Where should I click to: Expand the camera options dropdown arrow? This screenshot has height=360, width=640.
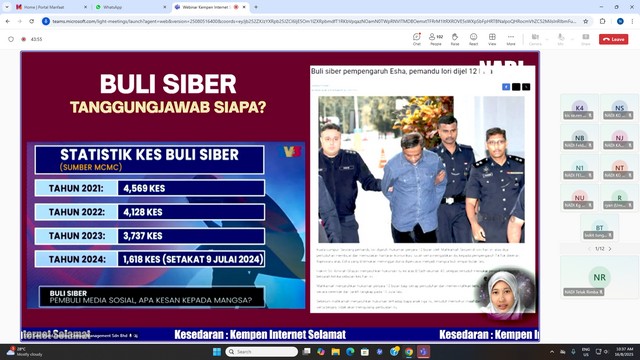click(x=547, y=39)
